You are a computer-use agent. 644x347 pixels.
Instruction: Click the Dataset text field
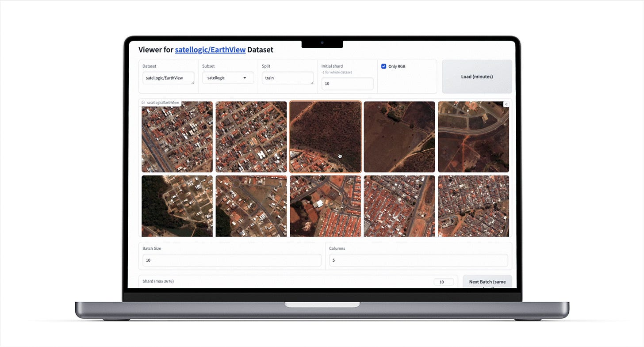tap(169, 78)
